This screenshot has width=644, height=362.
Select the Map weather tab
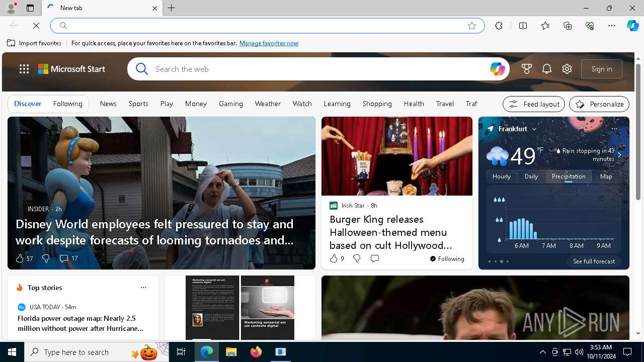click(606, 176)
